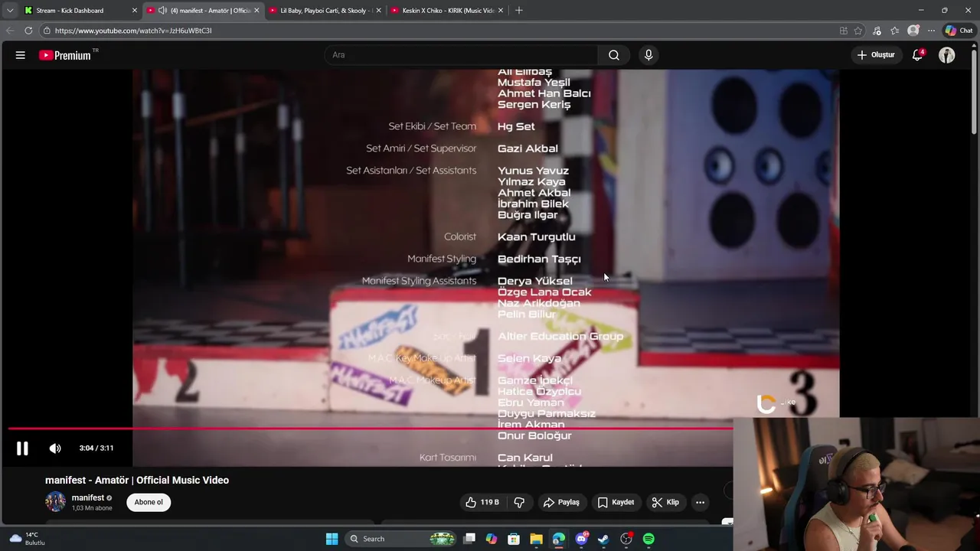Open more actions three-dot menu
980x551 pixels.
(700, 503)
